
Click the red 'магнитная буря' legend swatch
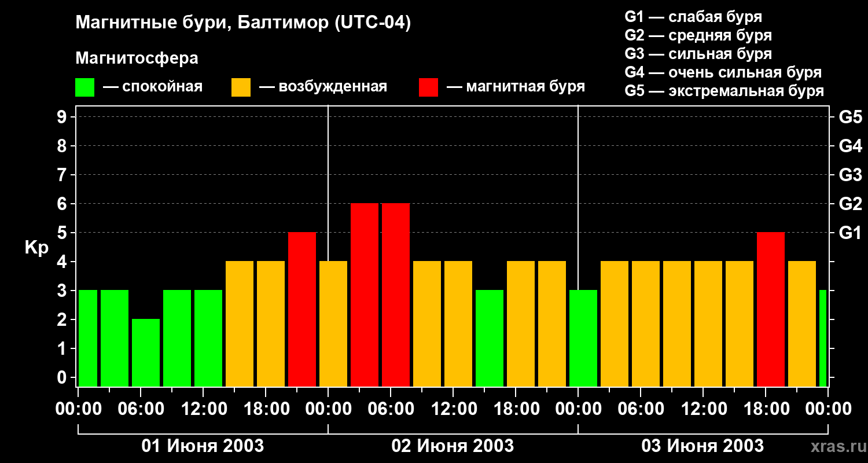[428, 87]
